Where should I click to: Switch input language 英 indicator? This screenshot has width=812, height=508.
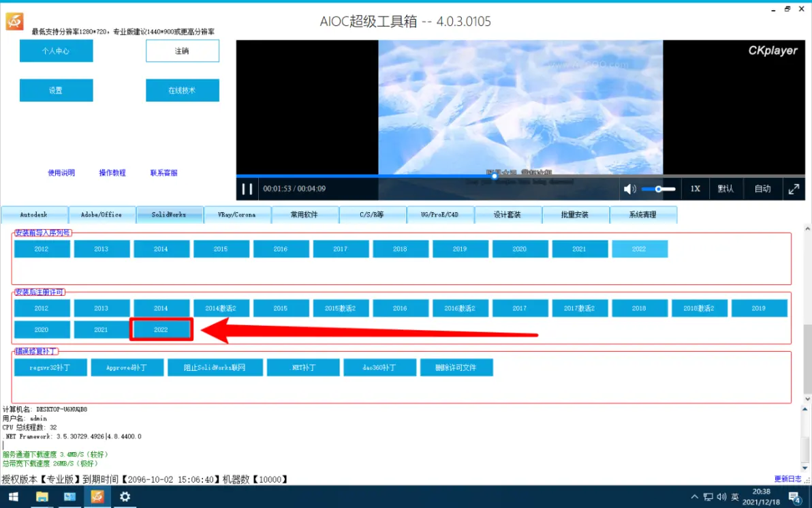click(x=735, y=496)
